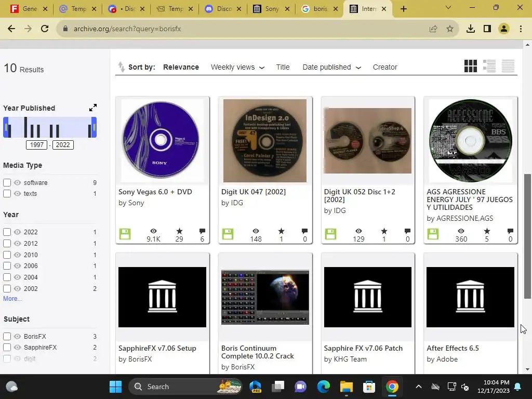Switch to the boris Google tab
Viewport: 532px width, 399px height.
point(320,9)
